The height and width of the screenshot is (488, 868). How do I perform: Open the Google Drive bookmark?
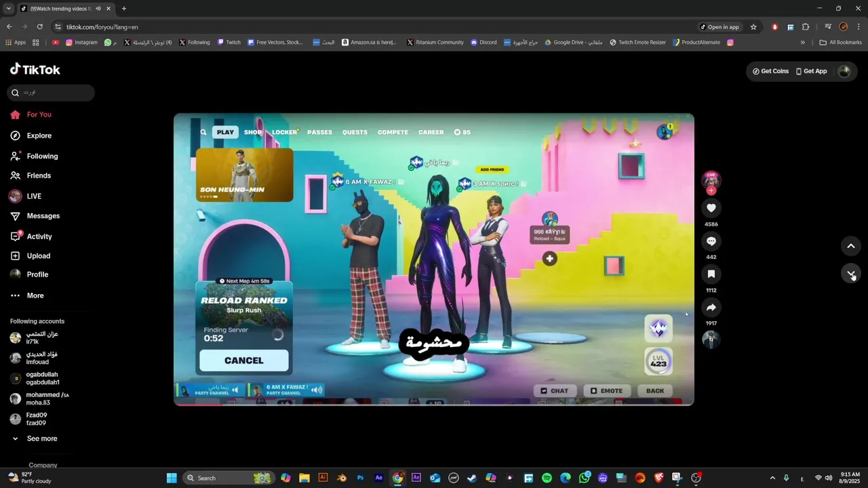(573, 42)
